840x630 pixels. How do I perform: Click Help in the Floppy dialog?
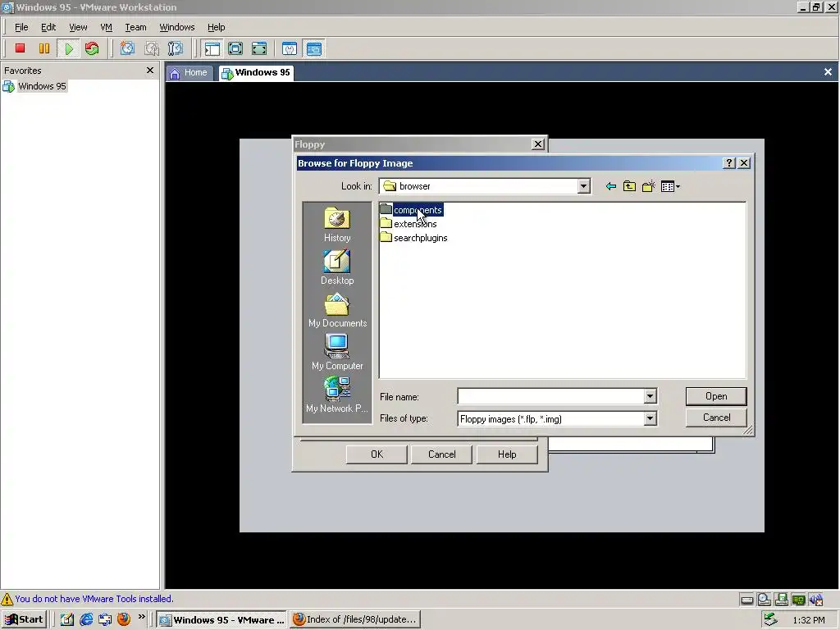[507, 454]
